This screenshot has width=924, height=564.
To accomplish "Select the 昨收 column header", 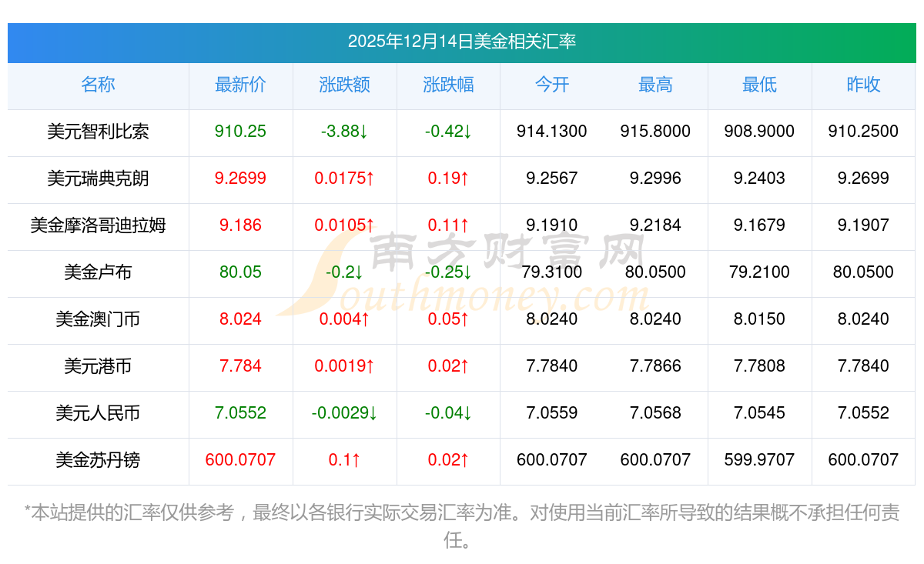I will [x=863, y=85].
